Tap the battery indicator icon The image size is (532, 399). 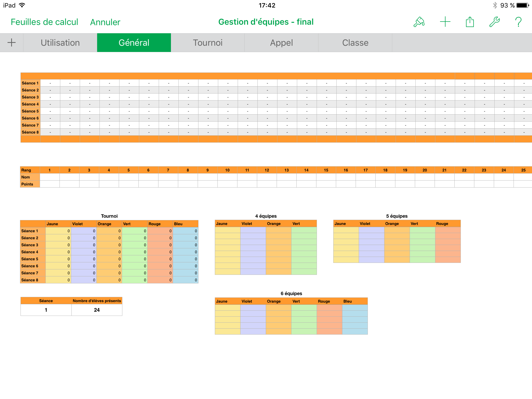(523, 5)
